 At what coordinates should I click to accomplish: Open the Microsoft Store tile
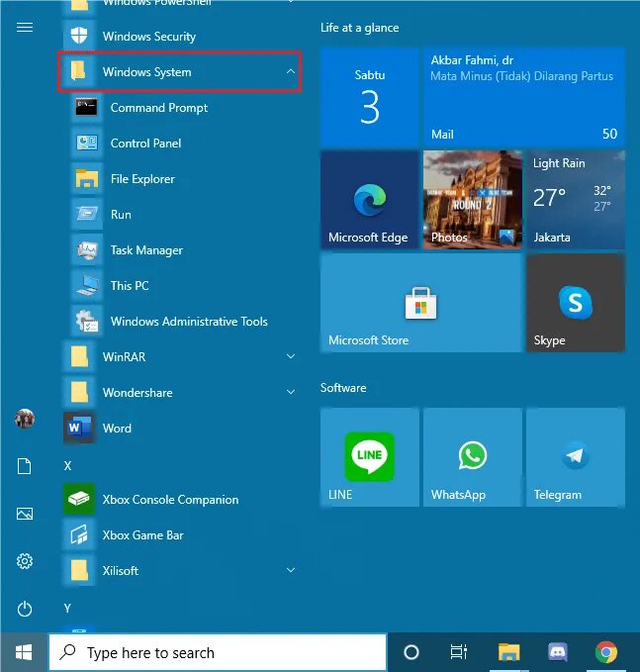tap(421, 303)
